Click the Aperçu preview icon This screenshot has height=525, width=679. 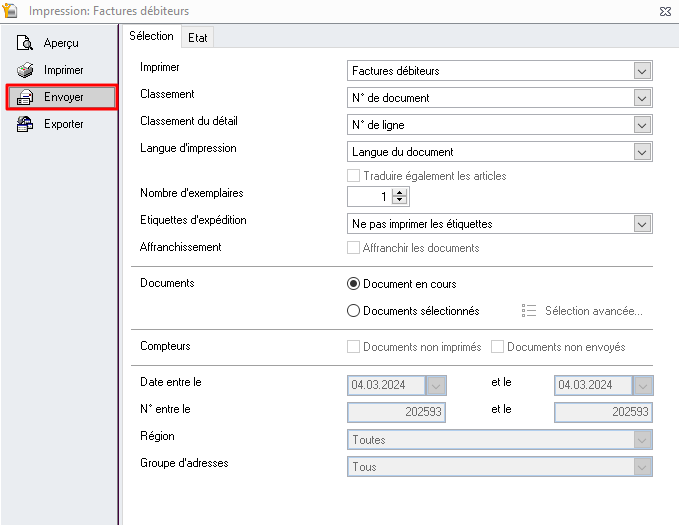click(25, 43)
